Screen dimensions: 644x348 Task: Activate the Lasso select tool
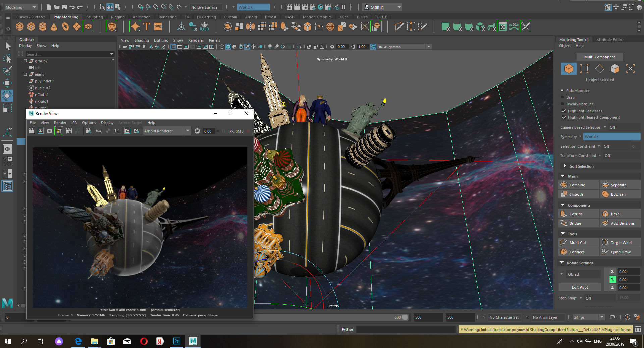pos(7,58)
